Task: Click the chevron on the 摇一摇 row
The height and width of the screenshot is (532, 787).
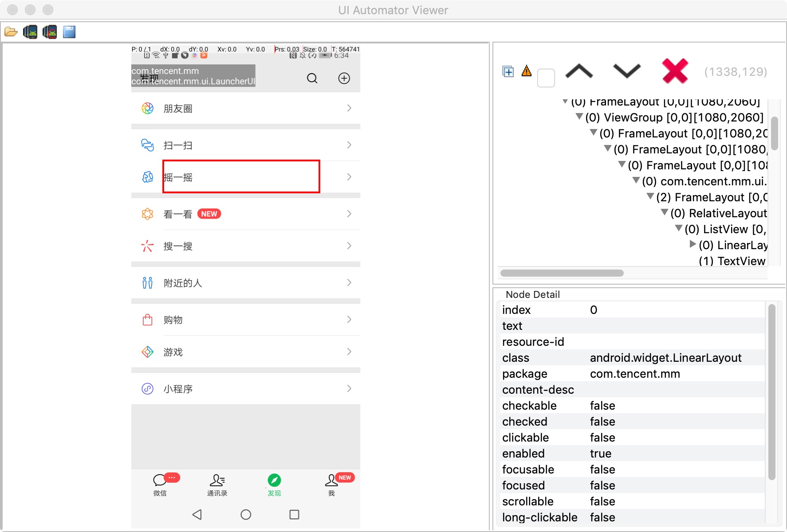Action: (349, 177)
